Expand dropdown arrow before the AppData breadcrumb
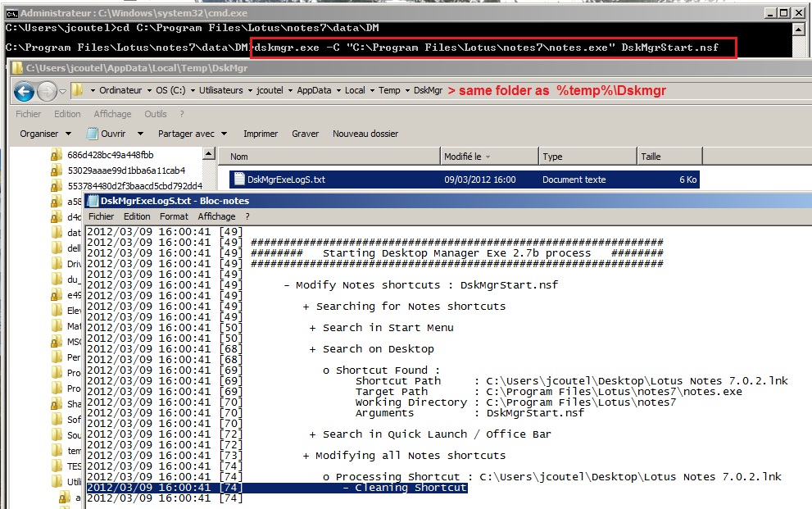The height and width of the screenshot is (509, 812). (x=290, y=91)
